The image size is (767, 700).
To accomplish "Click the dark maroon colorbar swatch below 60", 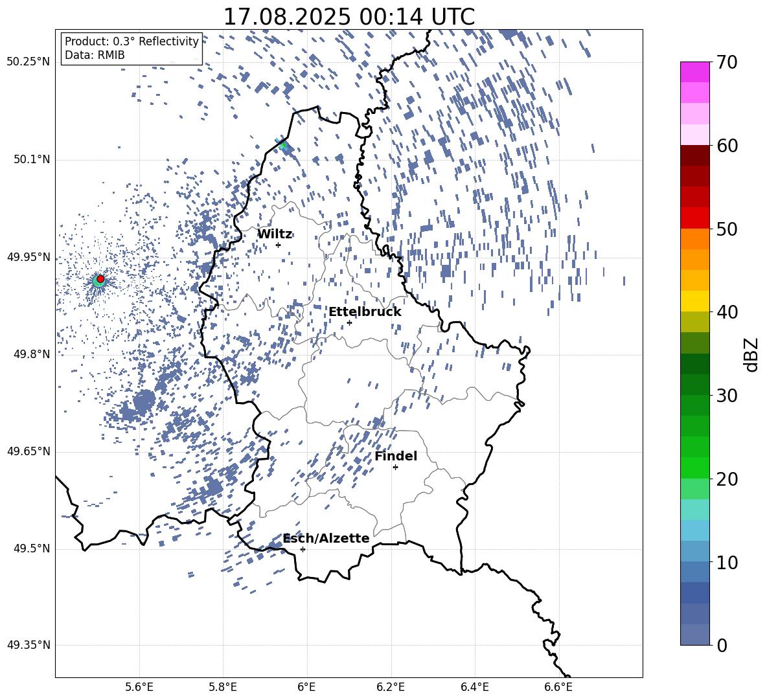I will pyautogui.click(x=694, y=155).
